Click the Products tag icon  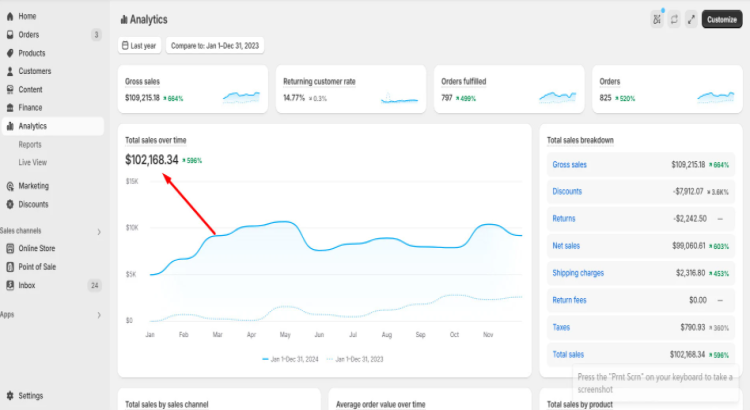(x=10, y=53)
